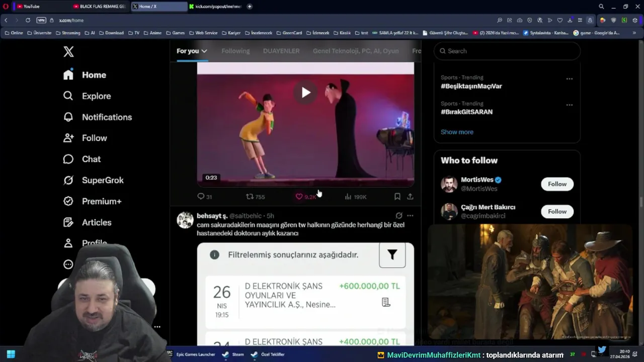Viewport: 644px width, 362px height.
Task: Click the +600.000,00 TL amount
Action: click(369, 286)
